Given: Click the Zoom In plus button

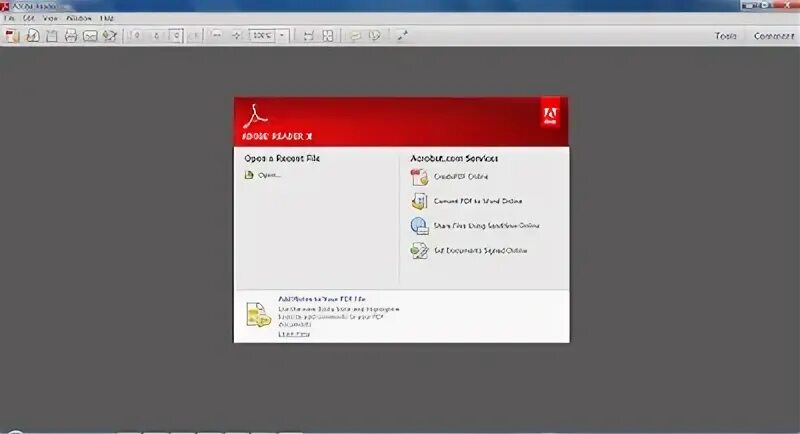Looking at the screenshot, I should point(236,35).
